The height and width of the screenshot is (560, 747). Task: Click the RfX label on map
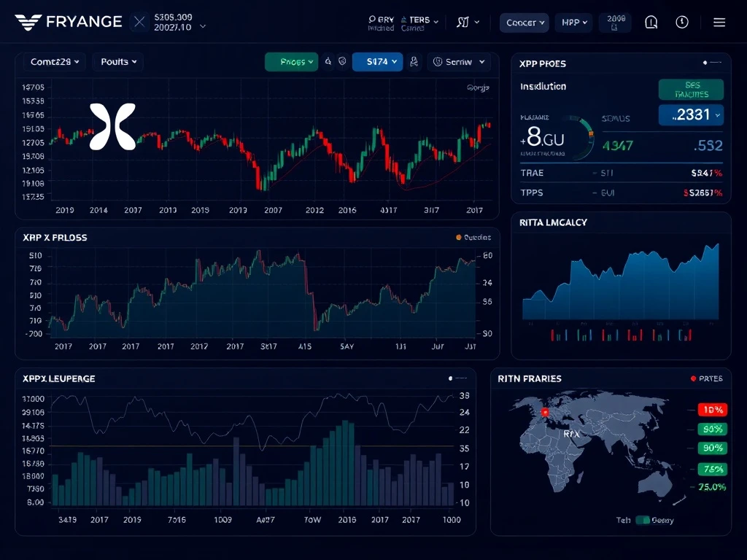[x=571, y=434]
